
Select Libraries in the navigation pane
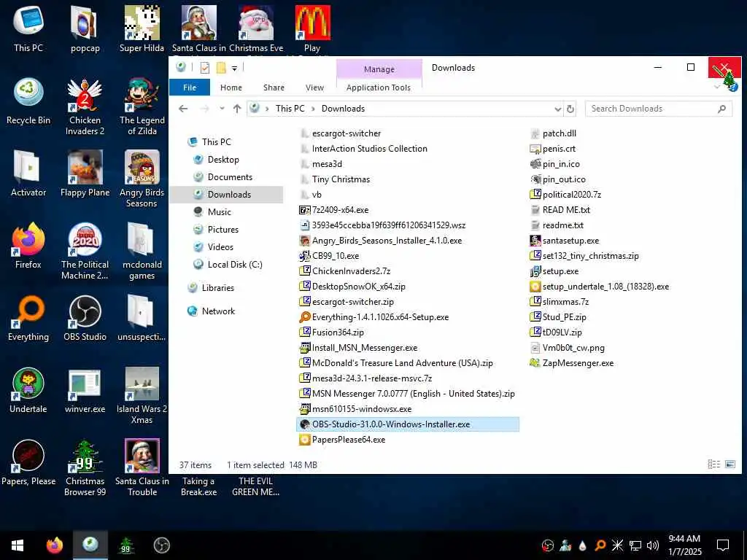217,288
